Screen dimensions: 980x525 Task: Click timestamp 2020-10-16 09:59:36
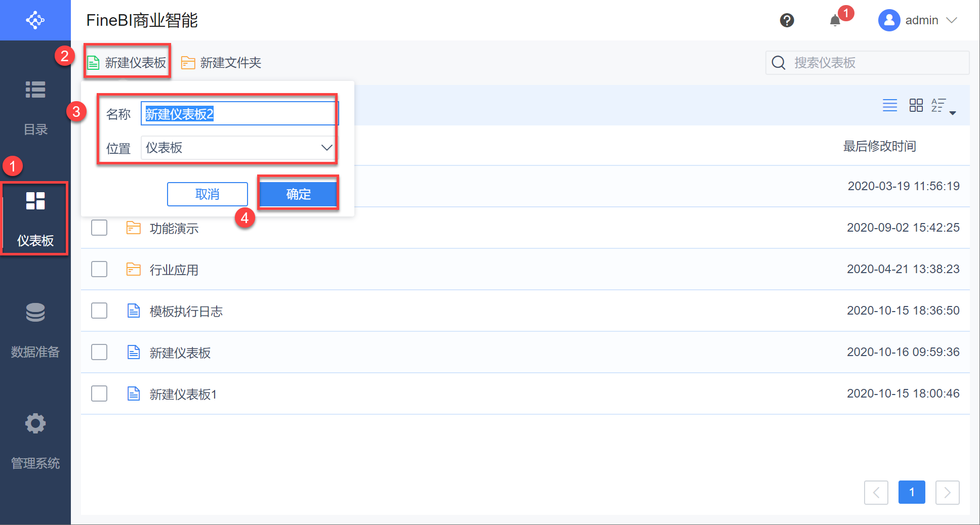(x=904, y=352)
